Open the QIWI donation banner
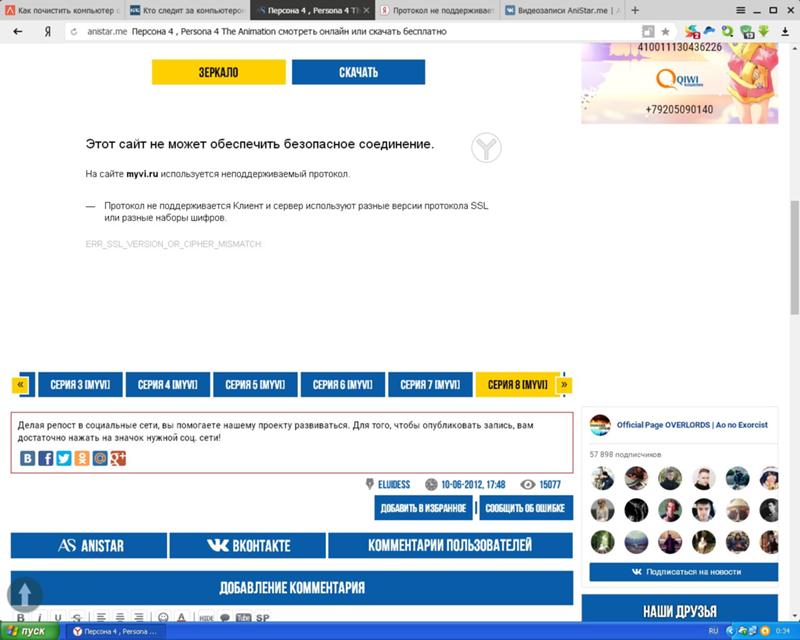Image resolution: width=800 pixels, height=640 pixels. (x=680, y=83)
